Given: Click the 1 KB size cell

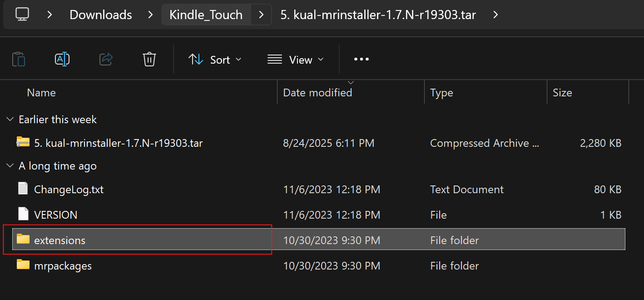Looking at the screenshot, I should tap(611, 215).
